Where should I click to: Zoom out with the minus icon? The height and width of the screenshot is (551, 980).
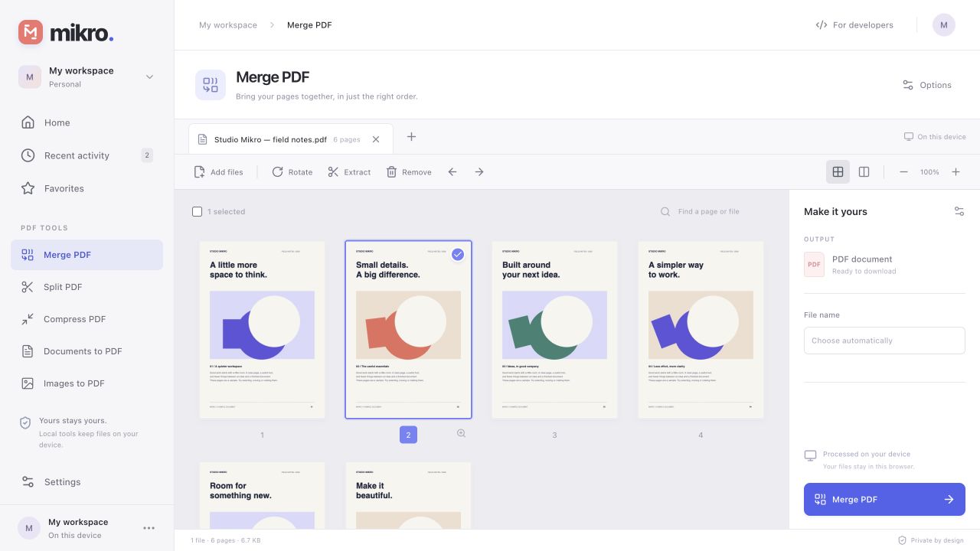click(903, 172)
